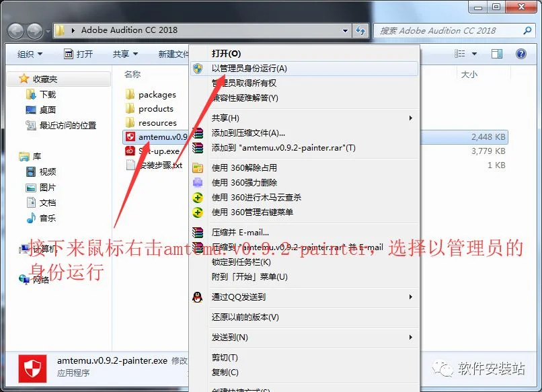Select 锁定到任务栏(K) entry

tap(304, 262)
